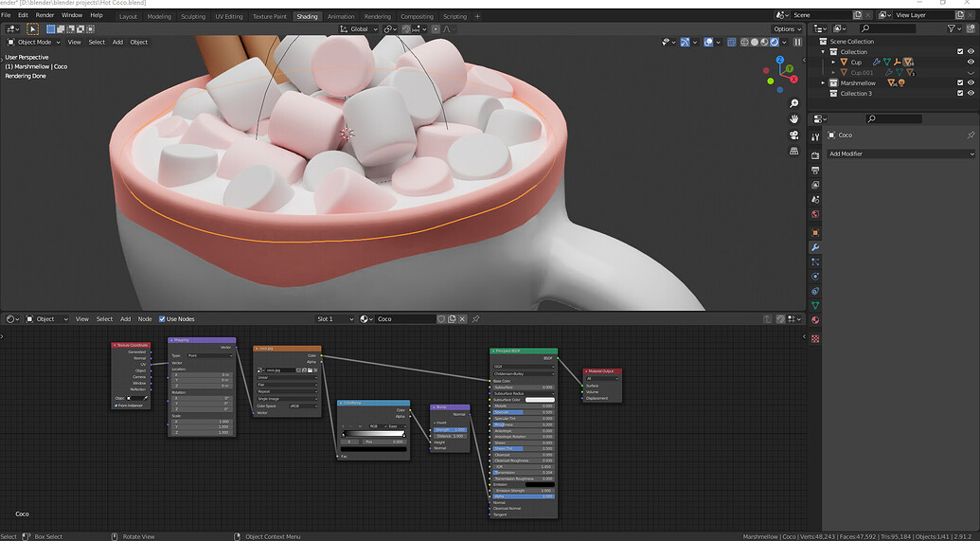Open the Output properties tab

815,171
